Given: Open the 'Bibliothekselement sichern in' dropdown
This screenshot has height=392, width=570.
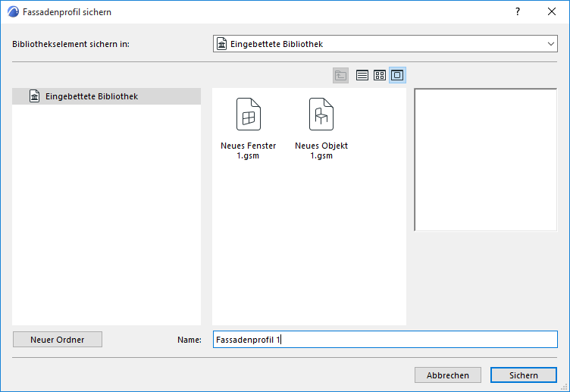Looking at the screenshot, I should [x=385, y=44].
